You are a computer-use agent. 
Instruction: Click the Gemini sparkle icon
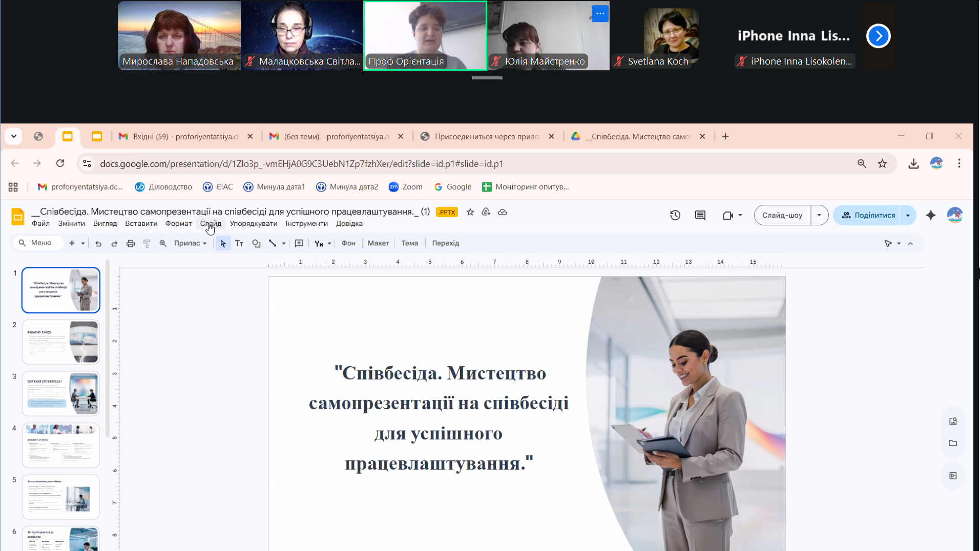[x=931, y=216]
